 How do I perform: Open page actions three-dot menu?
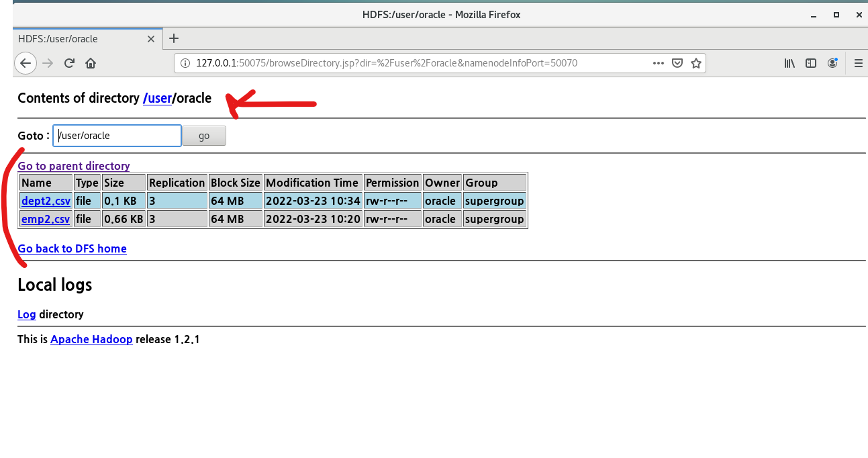point(659,63)
